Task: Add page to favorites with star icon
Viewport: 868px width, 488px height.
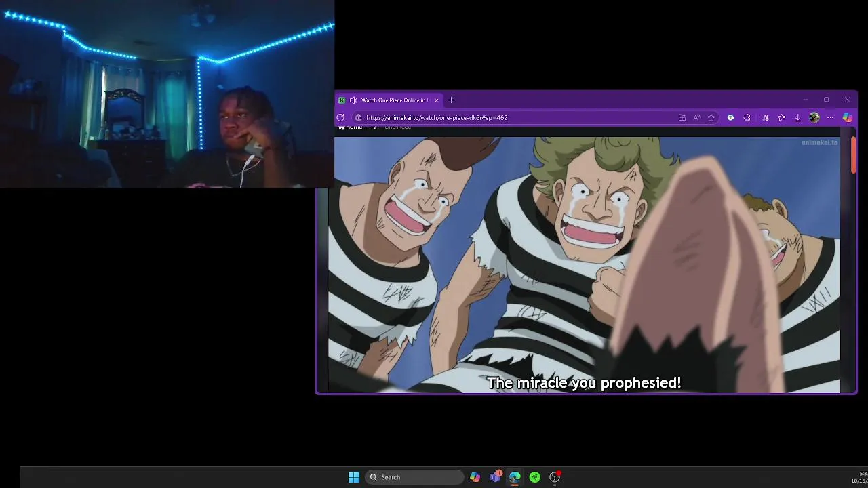Action: click(711, 117)
